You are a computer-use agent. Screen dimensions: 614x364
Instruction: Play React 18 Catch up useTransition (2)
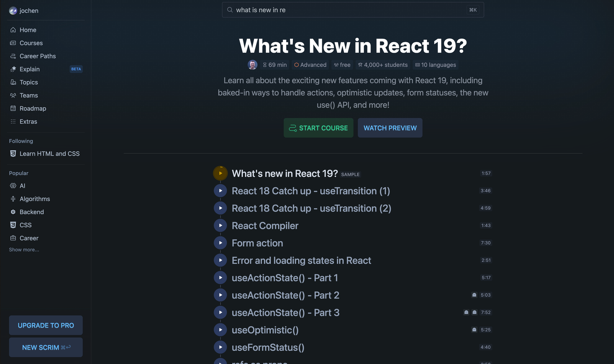pyautogui.click(x=220, y=208)
